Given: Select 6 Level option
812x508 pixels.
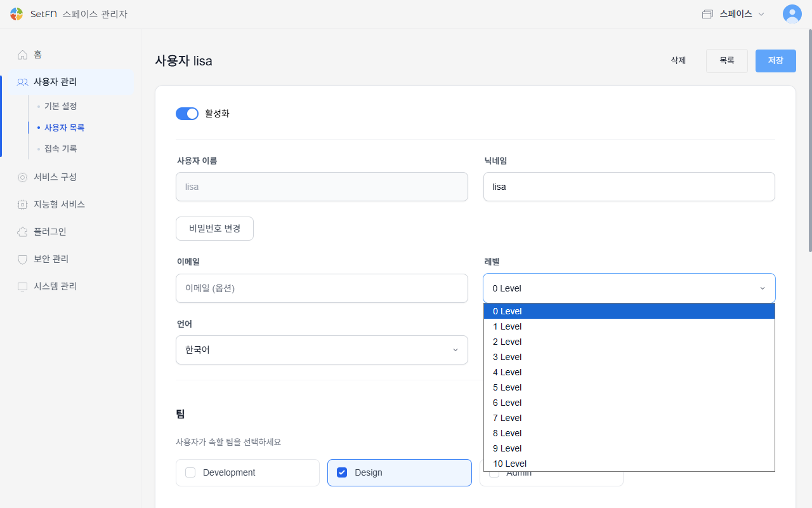Looking at the screenshot, I should coord(629,403).
